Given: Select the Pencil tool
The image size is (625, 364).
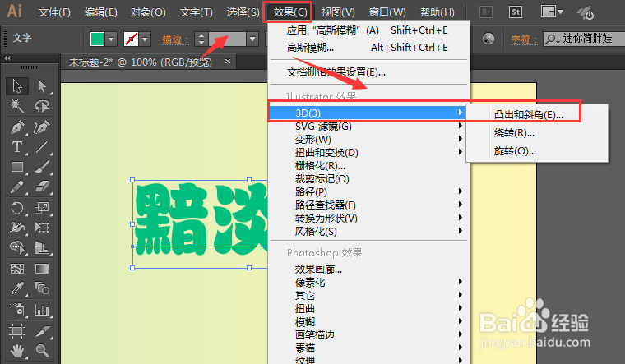Looking at the screenshot, I should [17, 187].
